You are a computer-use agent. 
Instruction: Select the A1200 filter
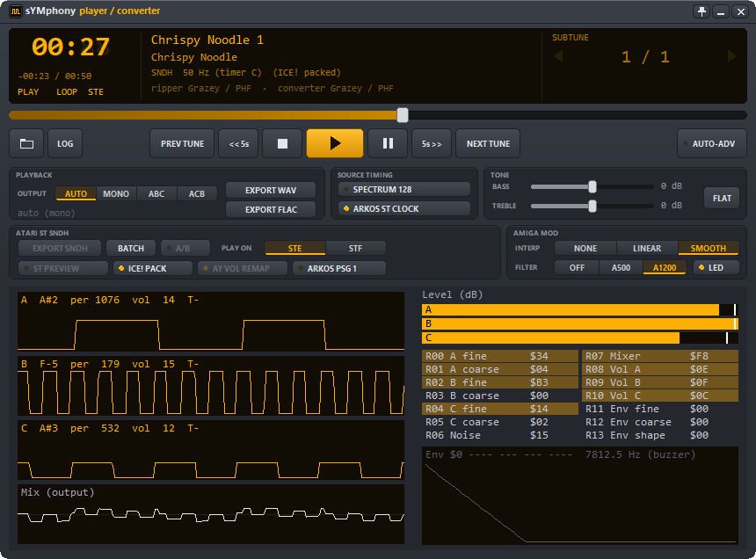point(665,267)
